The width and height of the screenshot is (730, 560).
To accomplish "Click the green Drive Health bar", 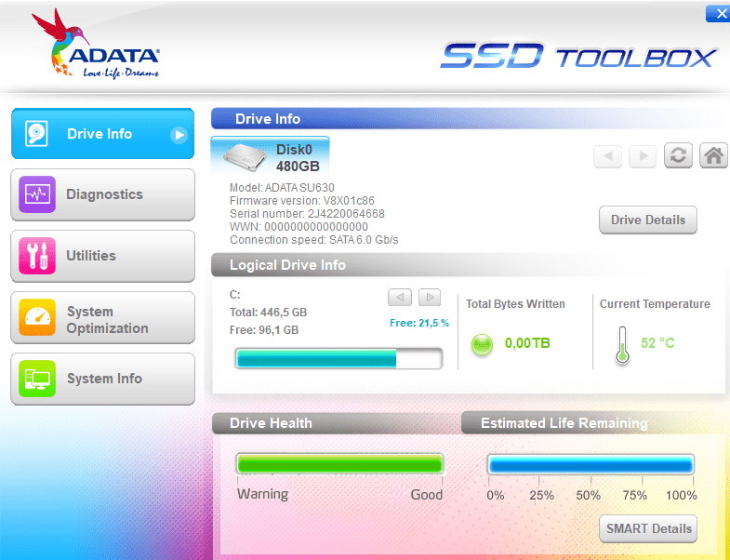I will click(339, 464).
